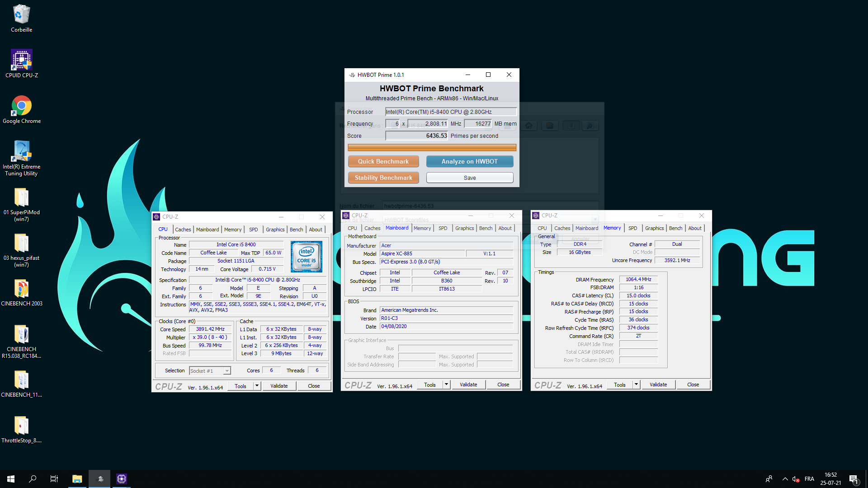
Task: Open the 03 hexus_pifast folder icon
Action: (21, 250)
